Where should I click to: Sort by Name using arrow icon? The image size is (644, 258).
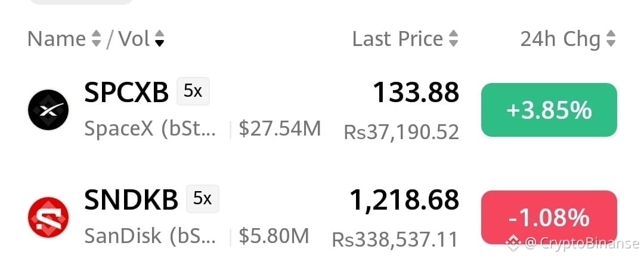pos(95,39)
